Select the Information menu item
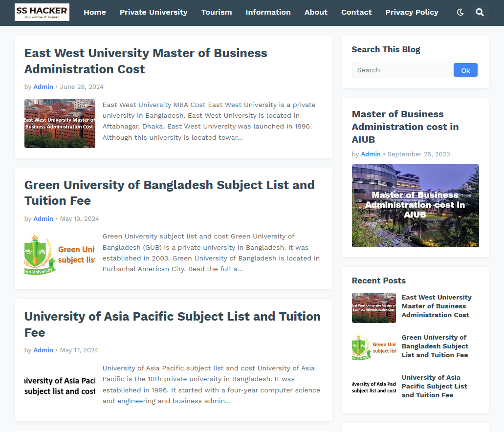 tap(268, 12)
